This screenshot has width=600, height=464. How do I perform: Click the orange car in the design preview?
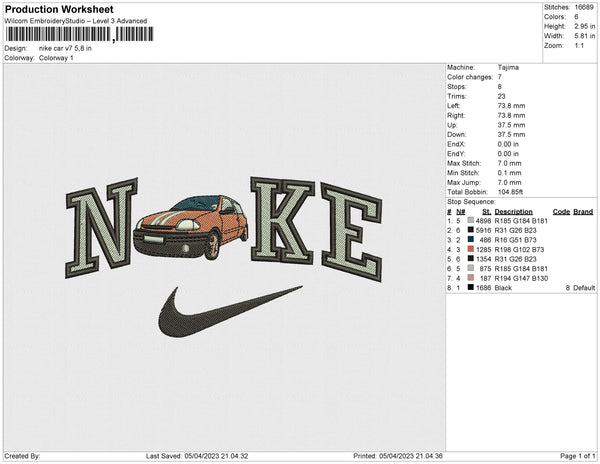(191, 227)
